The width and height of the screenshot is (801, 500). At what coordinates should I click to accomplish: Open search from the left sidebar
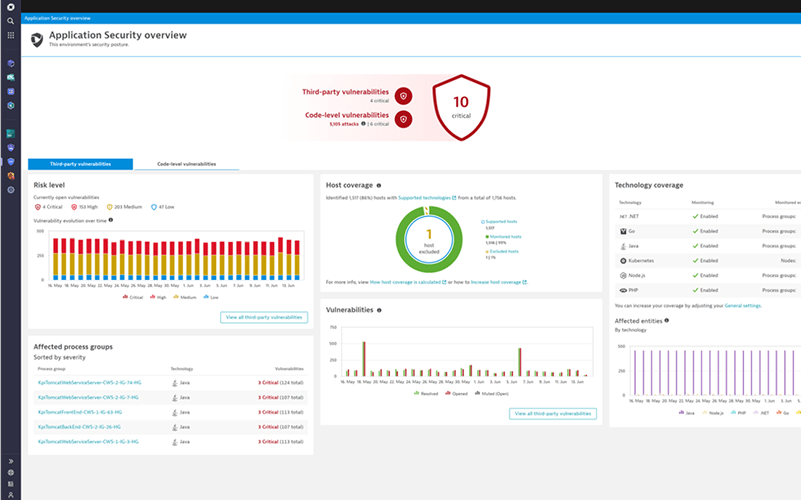pyautogui.click(x=10, y=21)
